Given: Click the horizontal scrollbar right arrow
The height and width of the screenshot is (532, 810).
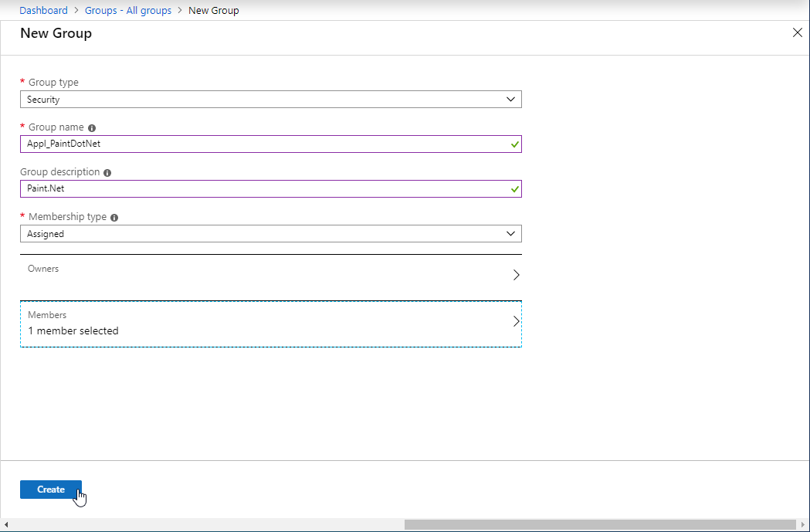Looking at the screenshot, I should tap(802, 525).
